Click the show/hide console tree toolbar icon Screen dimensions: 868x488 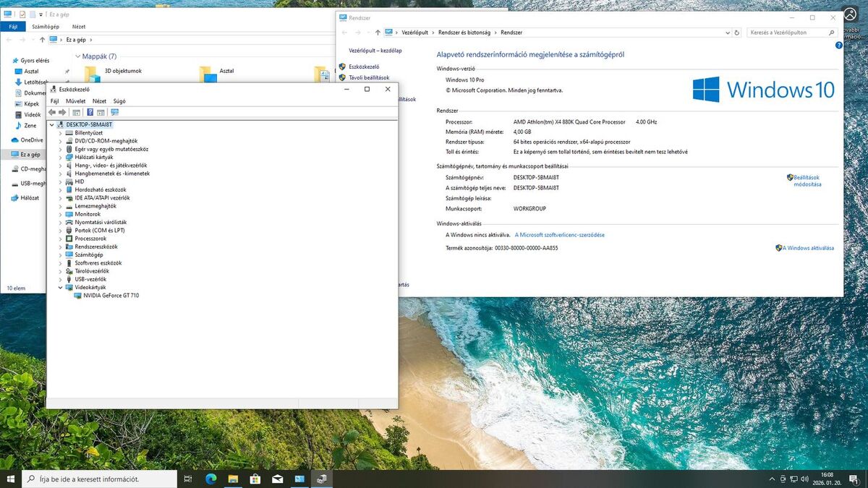[x=77, y=112]
